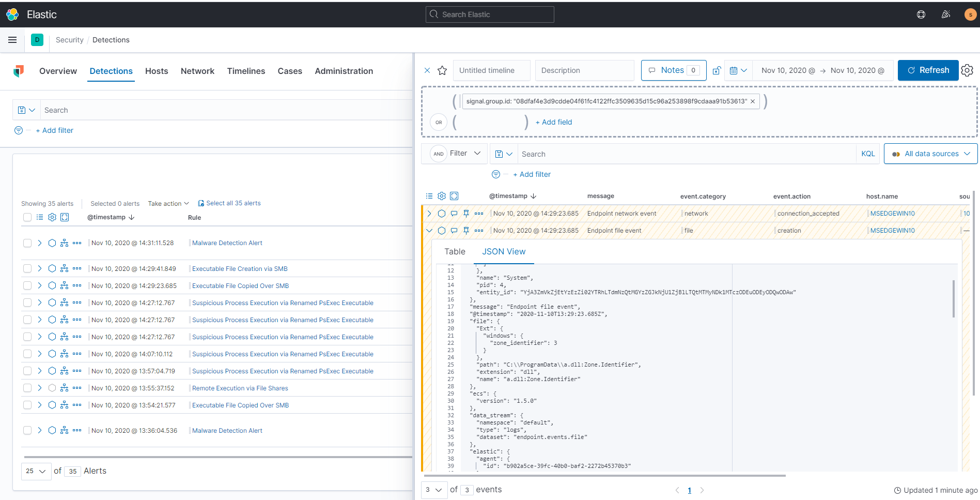Pin the Endpoint network event in the timeline
The image size is (980, 500).
pyautogui.click(x=465, y=213)
